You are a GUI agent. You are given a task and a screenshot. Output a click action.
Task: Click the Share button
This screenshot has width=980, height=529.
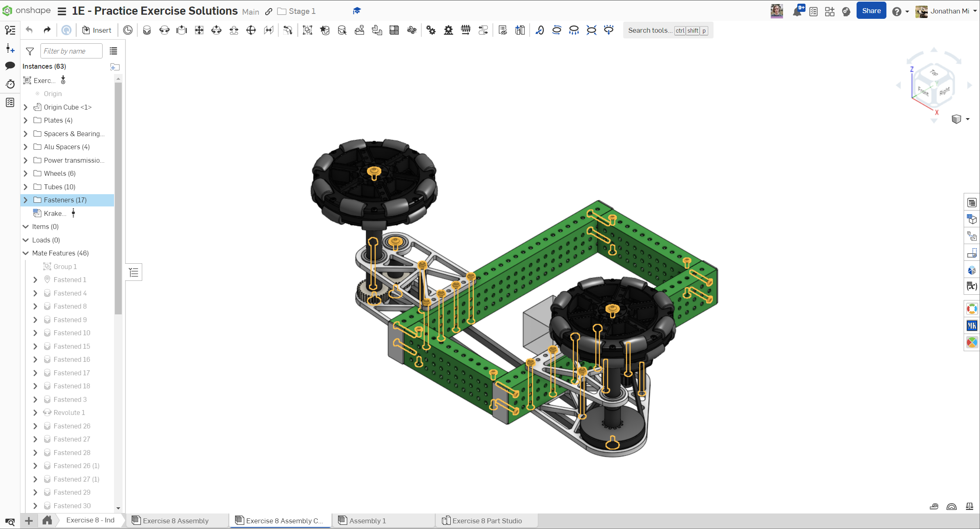point(871,11)
